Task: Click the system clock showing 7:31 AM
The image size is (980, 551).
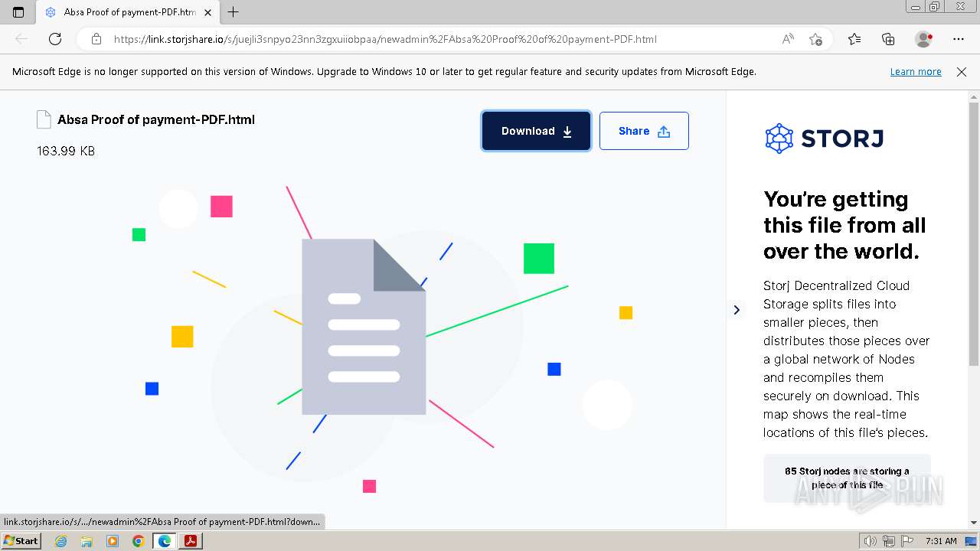Action: click(x=941, y=541)
